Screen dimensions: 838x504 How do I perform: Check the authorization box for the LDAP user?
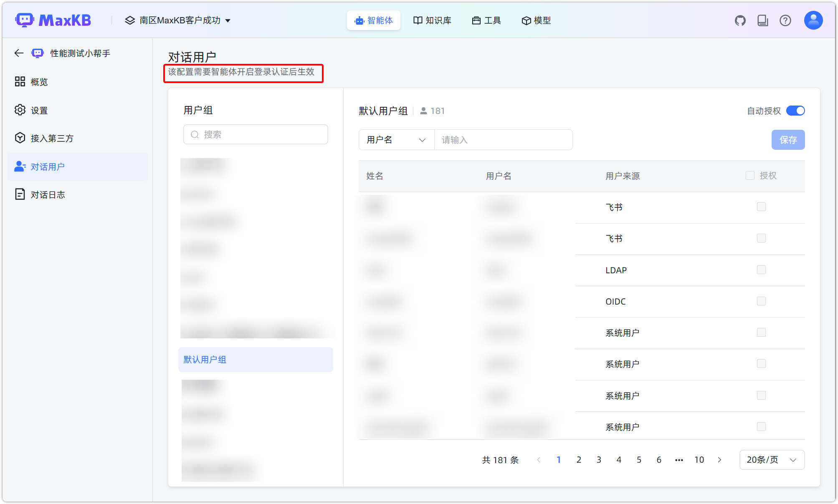tap(762, 270)
